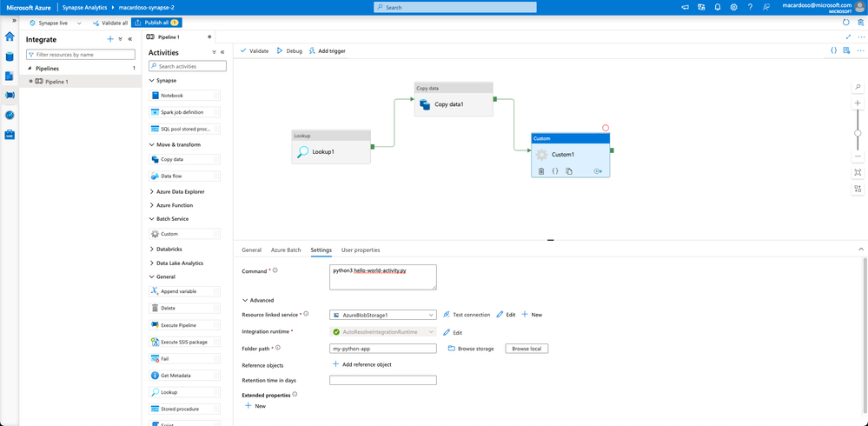Select the Fail activity
Image resolution: width=868 pixels, height=426 pixels.
pos(185,359)
